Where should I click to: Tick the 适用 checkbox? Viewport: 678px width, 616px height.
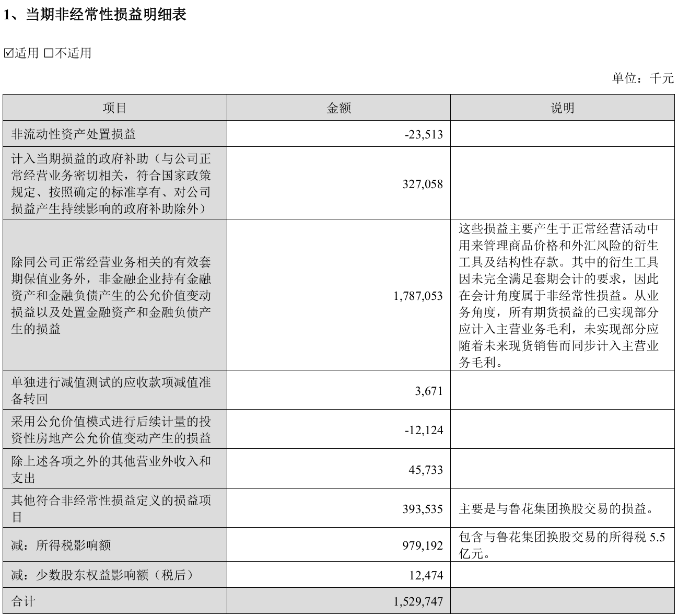[8, 53]
